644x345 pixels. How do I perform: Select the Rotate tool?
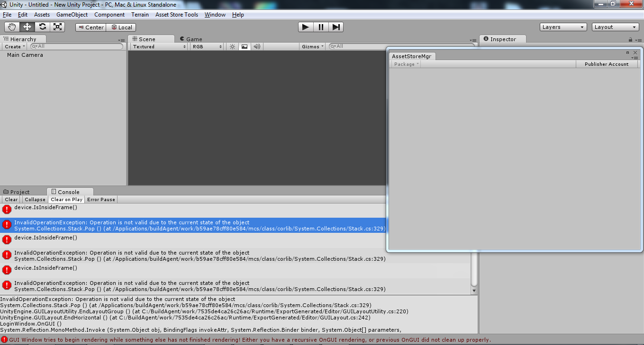[42, 27]
